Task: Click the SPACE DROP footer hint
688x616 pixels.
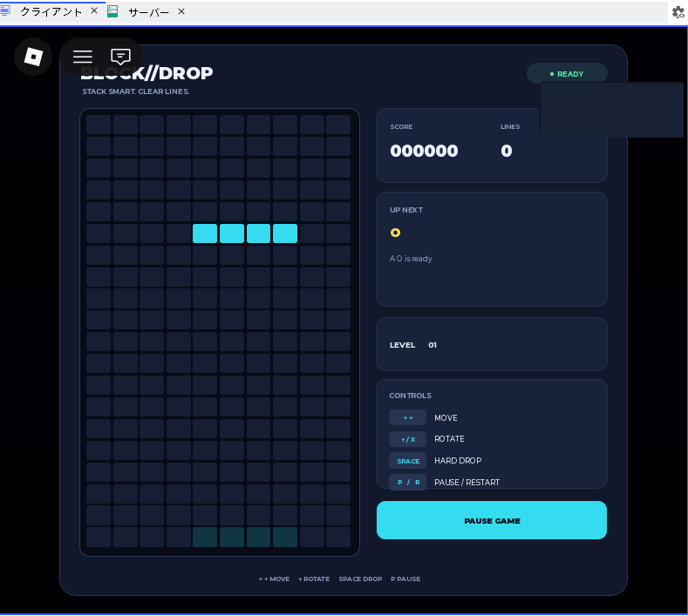Action: point(360,579)
